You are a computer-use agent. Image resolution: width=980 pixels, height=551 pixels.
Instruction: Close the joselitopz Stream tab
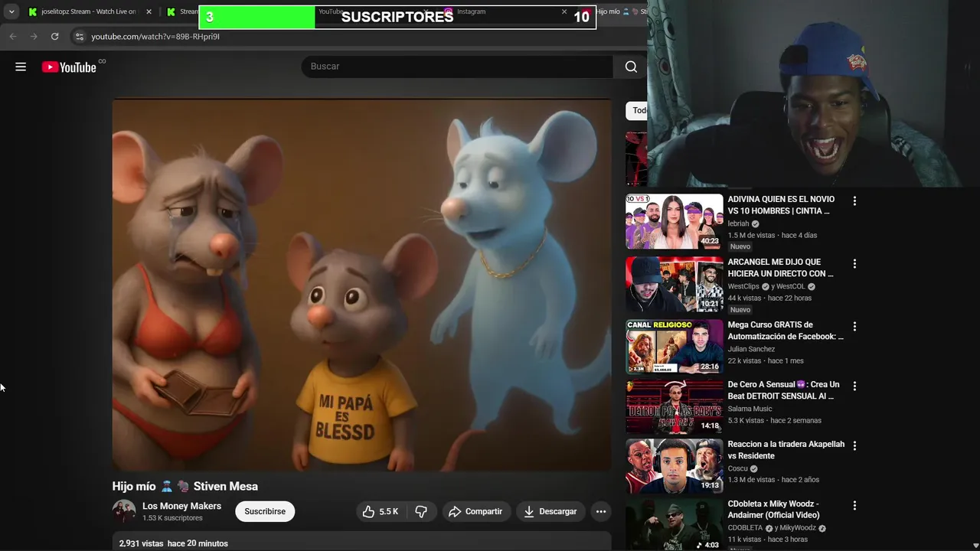[x=149, y=11]
